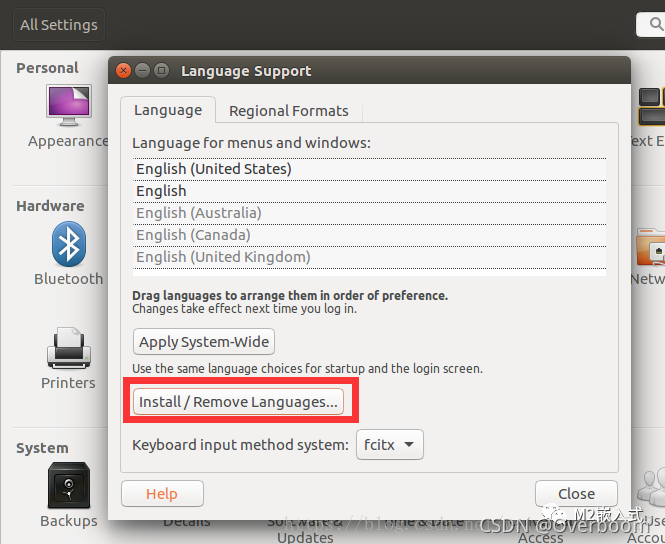This screenshot has height=544, width=665.
Task: Click the All Settings button
Action: (59, 25)
